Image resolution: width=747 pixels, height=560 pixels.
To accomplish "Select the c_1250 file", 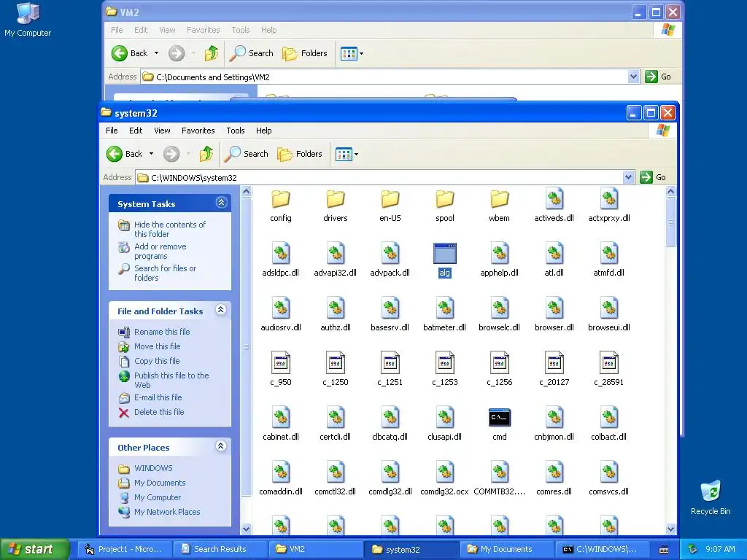I will pyautogui.click(x=336, y=369).
